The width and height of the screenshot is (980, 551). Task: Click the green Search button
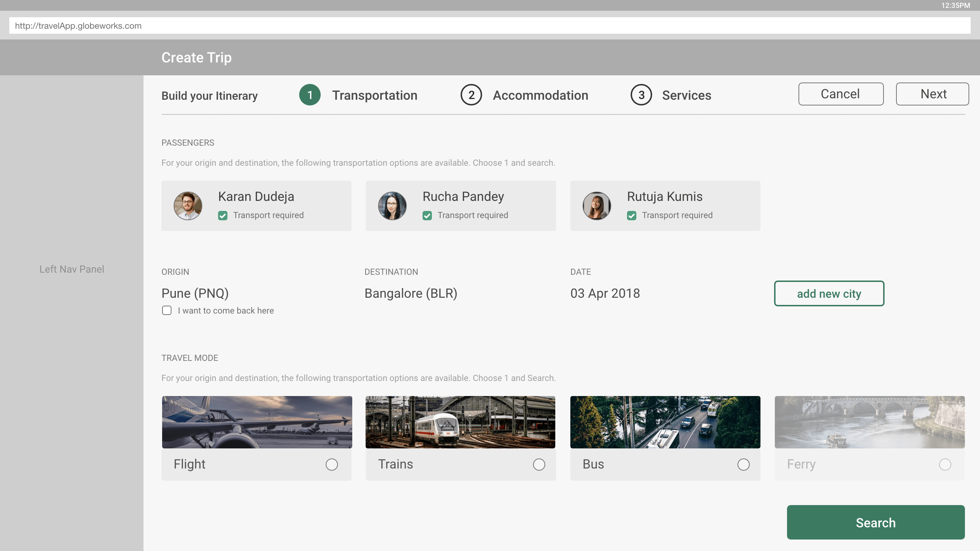(x=876, y=522)
